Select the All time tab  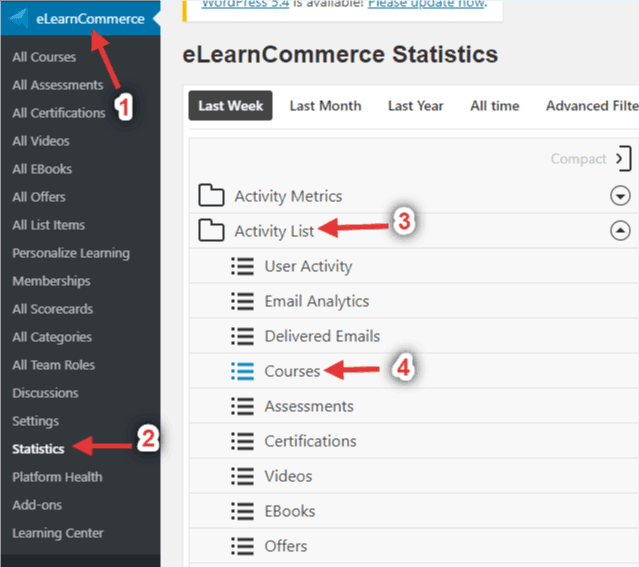point(495,106)
